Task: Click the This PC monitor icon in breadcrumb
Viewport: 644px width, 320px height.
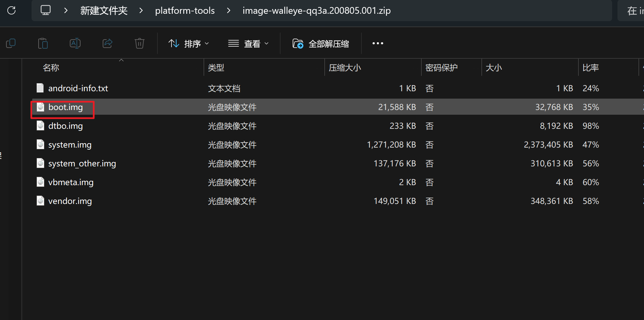Action: tap(46, 10)
